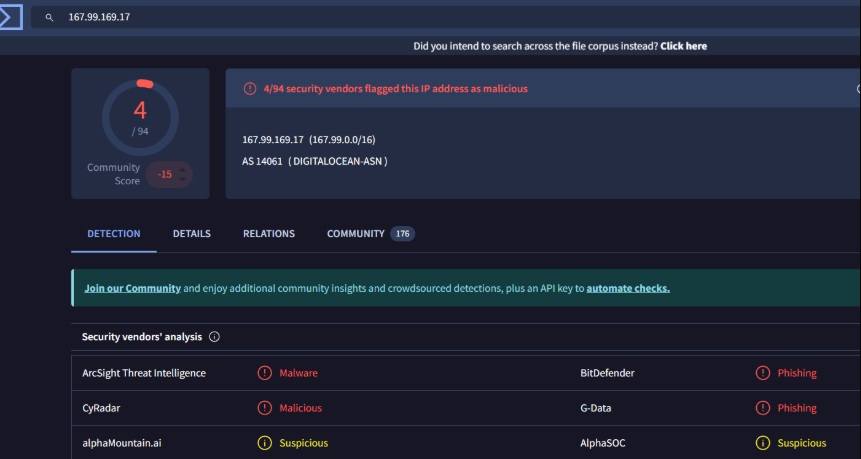Click the VirusTotal logo icon
861x459 pixels.
click(x=10, y=17)
